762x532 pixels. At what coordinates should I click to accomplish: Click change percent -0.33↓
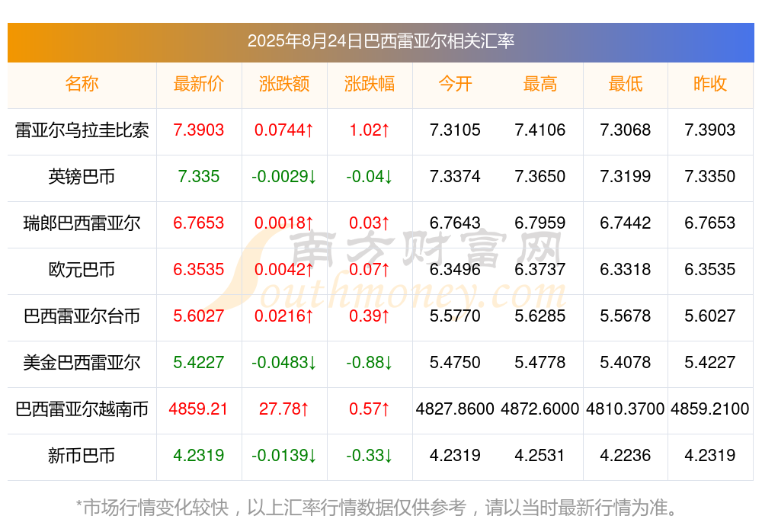point(370,456)
